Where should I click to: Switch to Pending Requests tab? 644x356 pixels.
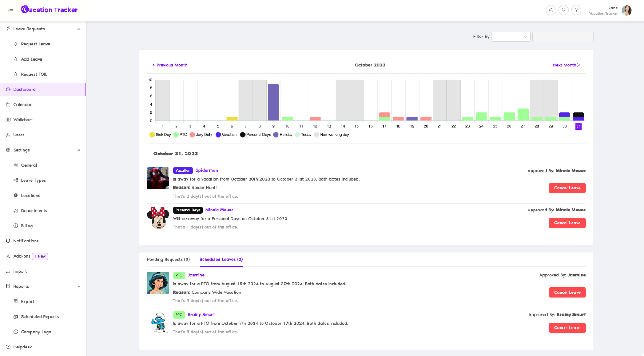click(168, 259)
